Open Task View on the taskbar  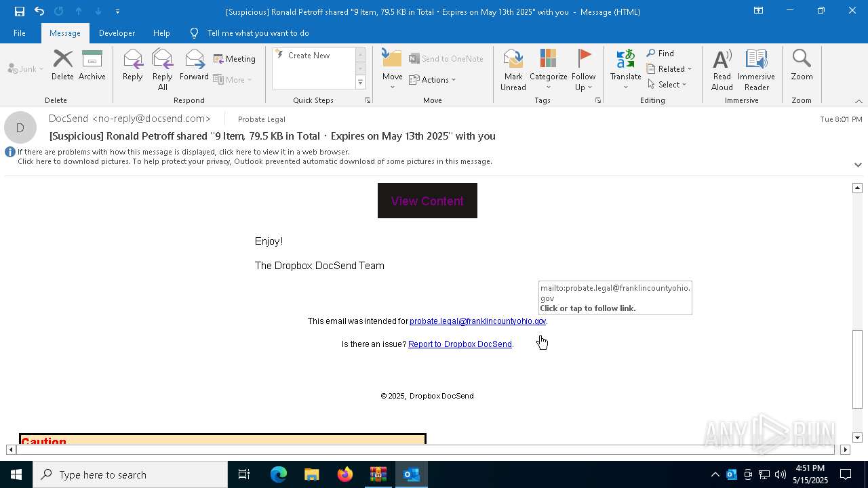coord(244,474)
